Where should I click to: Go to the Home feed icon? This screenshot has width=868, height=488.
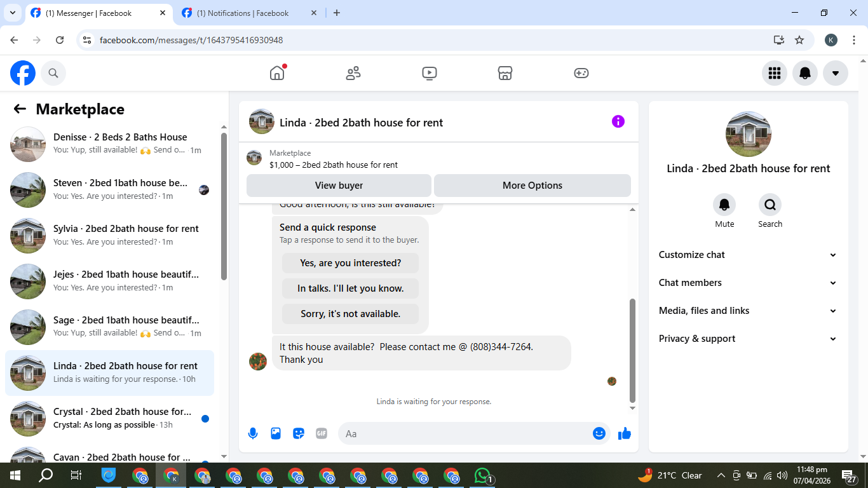point(277,73)
